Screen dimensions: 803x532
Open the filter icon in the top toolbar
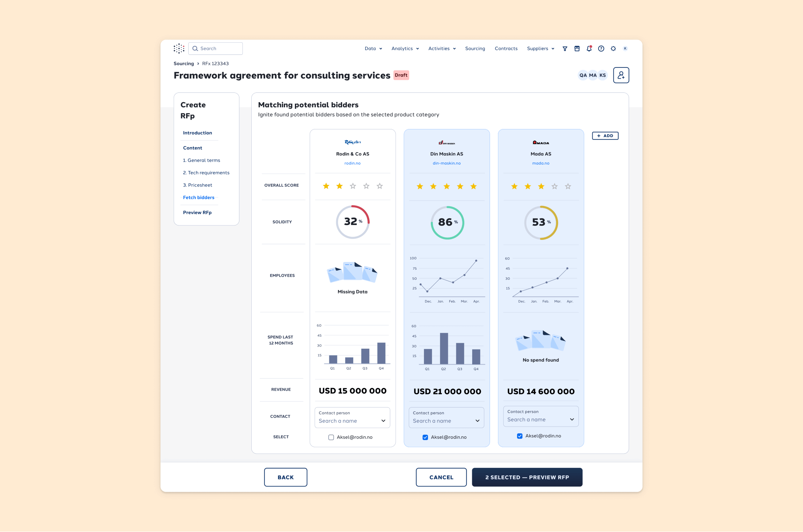point(565,48)
